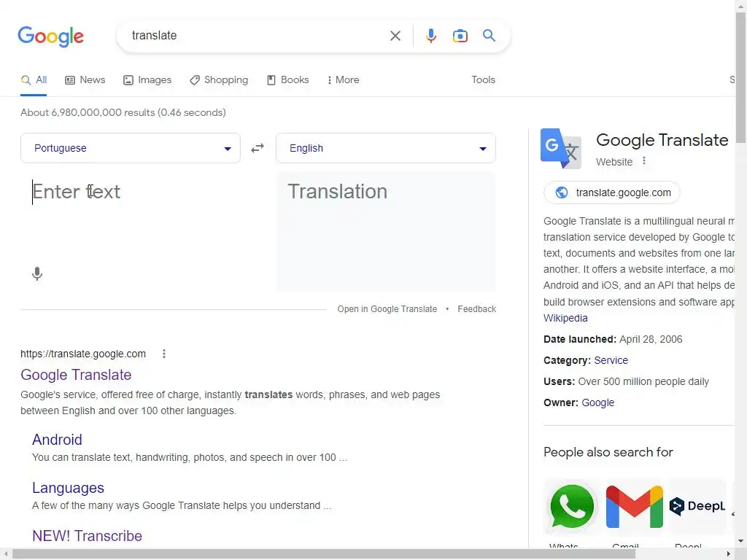This screenshot has height=560, width=747.
Task: Open the Portuguese source language dropdown
Action: pyautogui.click(x=131, y=148)
